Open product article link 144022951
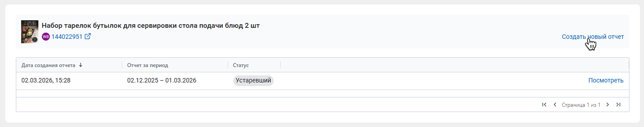 [67, 37]
